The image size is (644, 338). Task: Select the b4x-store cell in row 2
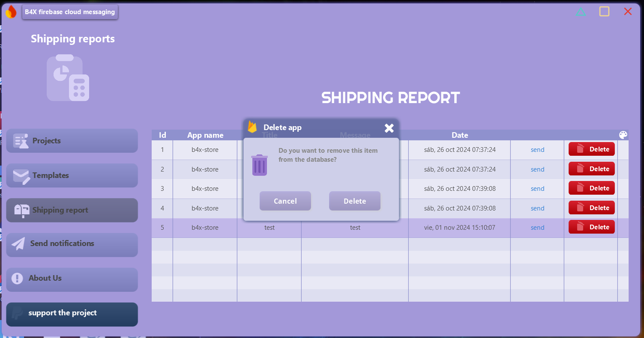[x=205, y=169]
